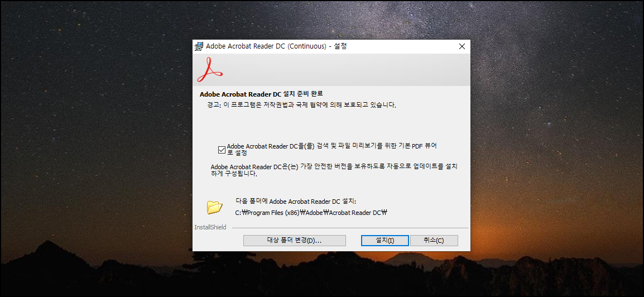
Task: Click the install path C:\Program Files (x86)\Adobe text
Action: 311,213
